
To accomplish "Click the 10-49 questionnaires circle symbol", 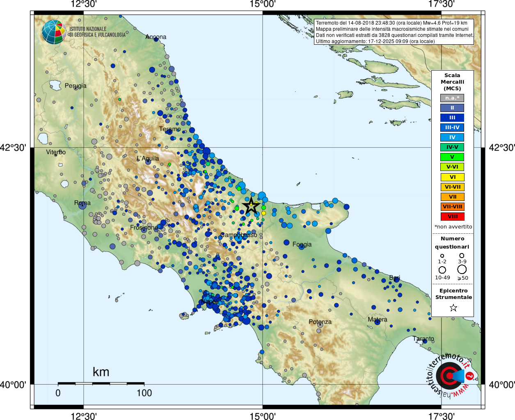I will point(442,270).
